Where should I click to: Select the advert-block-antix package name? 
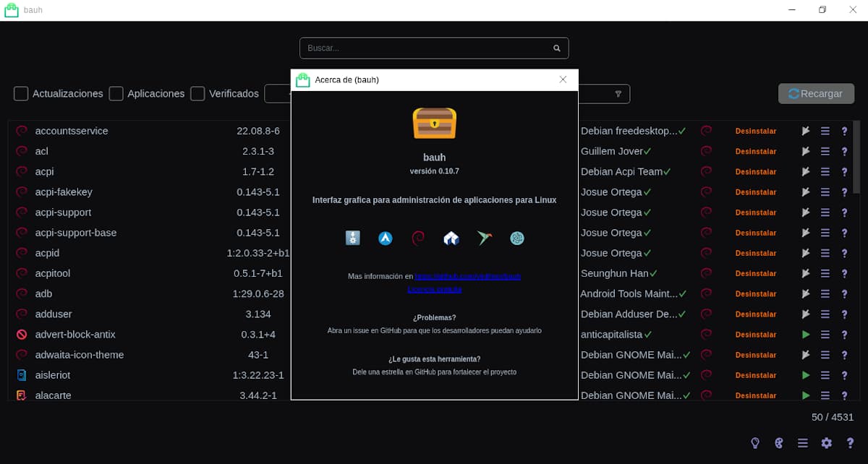tap(75, 335)
